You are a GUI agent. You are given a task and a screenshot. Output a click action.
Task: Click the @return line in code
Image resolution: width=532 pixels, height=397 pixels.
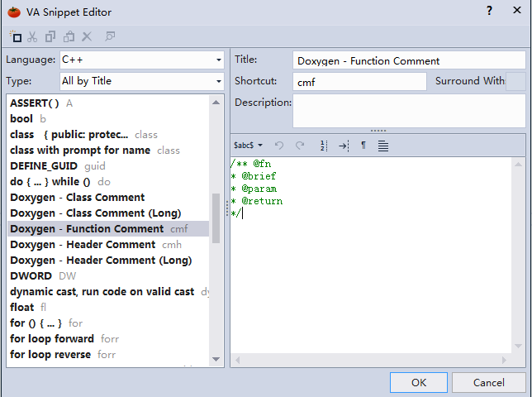pyautogui.click(x=256, y=201)
